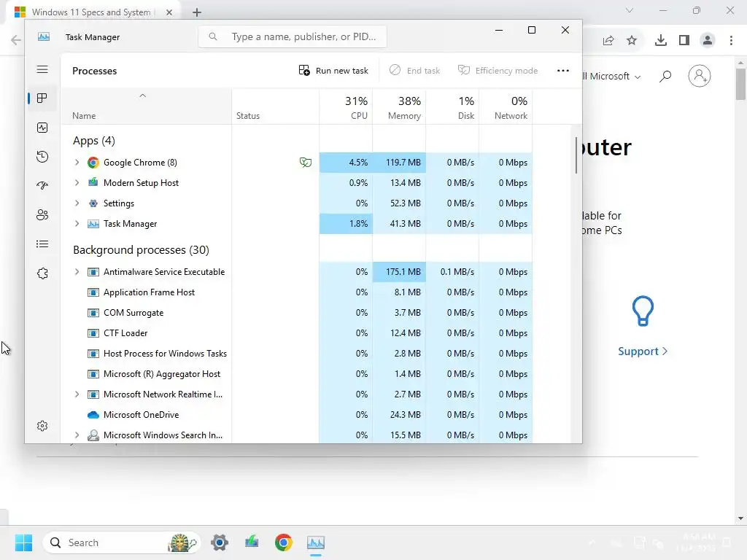Expand Antimalware Service Executable entry
The width and height of the screenshot is (747, 560).
click(x=77, y=272)
